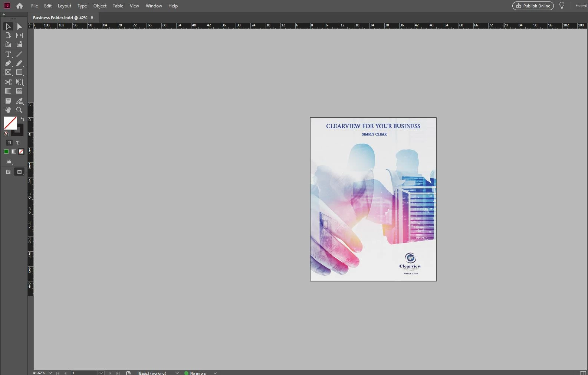Open the No errors preflight menu

[215, 373]
